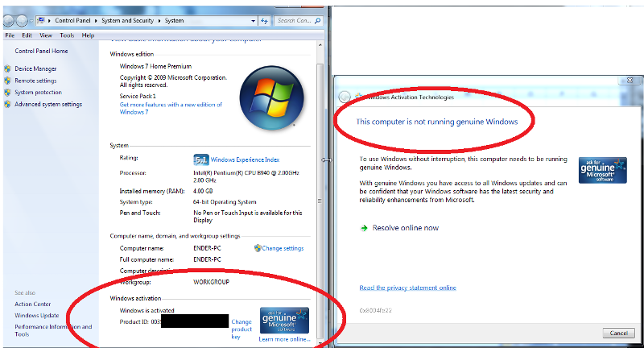This screenshot has height=348, width=644.
Task: Click shield icon beside System protection
Action: [x=7, y=93]
